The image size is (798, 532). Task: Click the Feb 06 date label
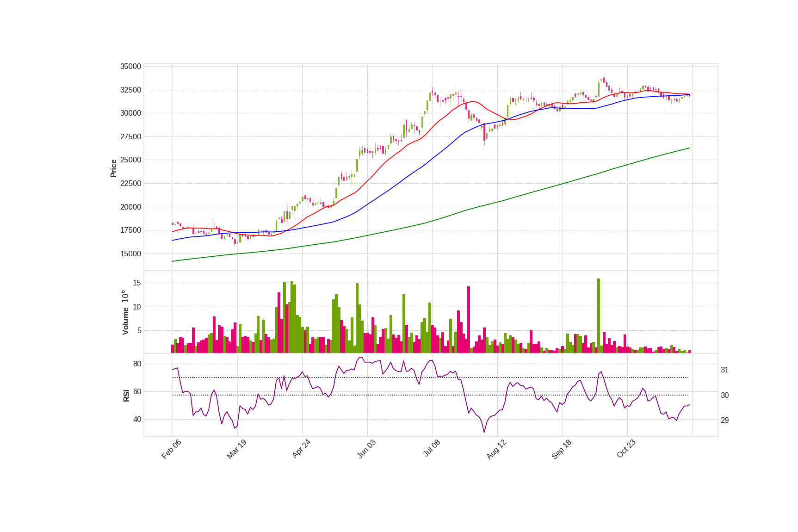[x=171, y=449]
